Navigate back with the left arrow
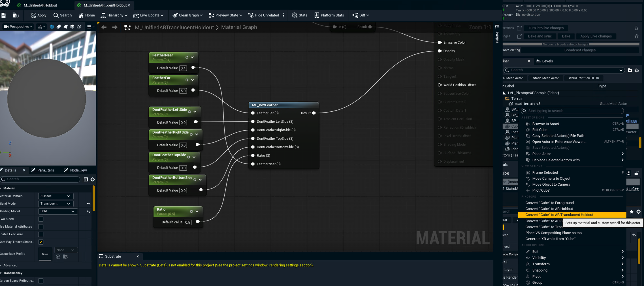This screenshot has width=644, height=286. coord(104,27)
